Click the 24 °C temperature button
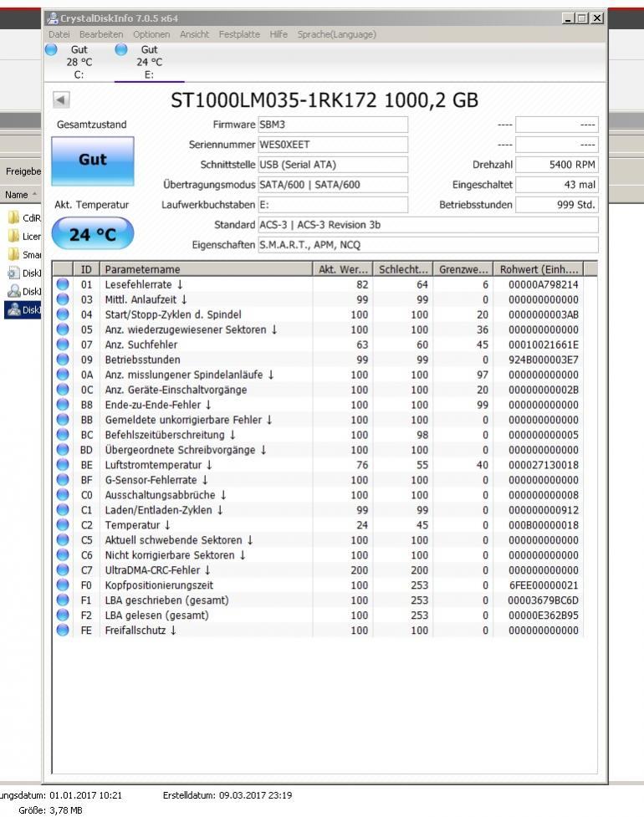Viewport: 644px width, 817px height. [x=92, y=234]
